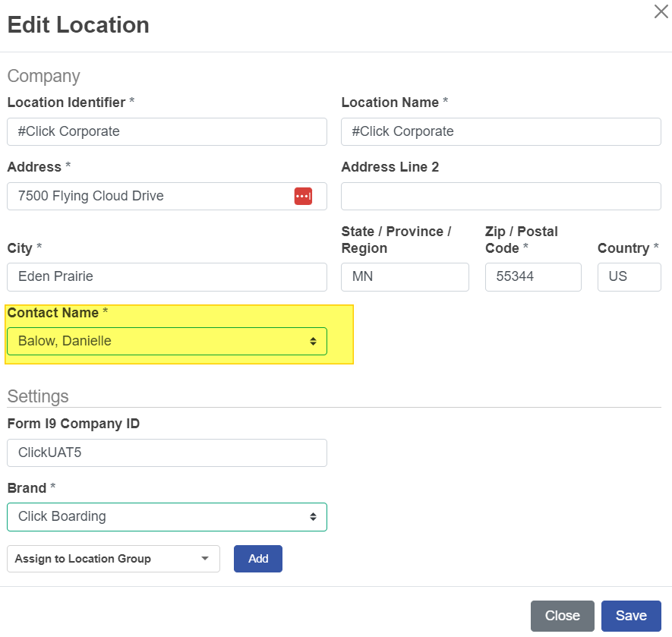The height and width of the screenshot is (637, 672).
Task: Focus the Location Identifier text field
Action: pos(167,131)
